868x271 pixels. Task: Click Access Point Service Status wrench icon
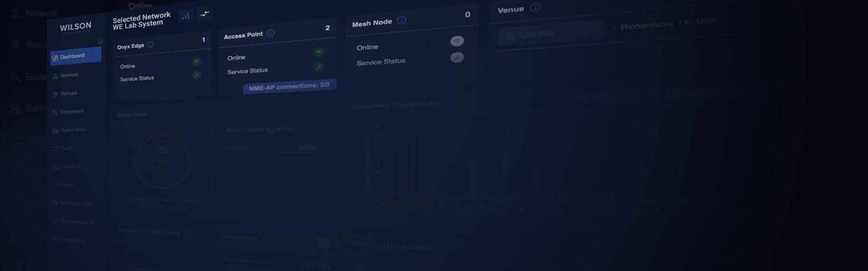pos(319,67)
